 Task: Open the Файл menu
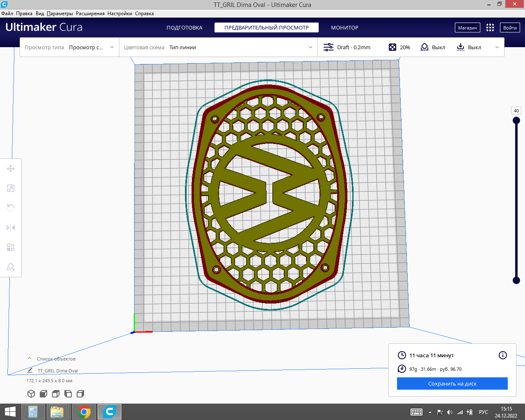[x=7, y=14]
